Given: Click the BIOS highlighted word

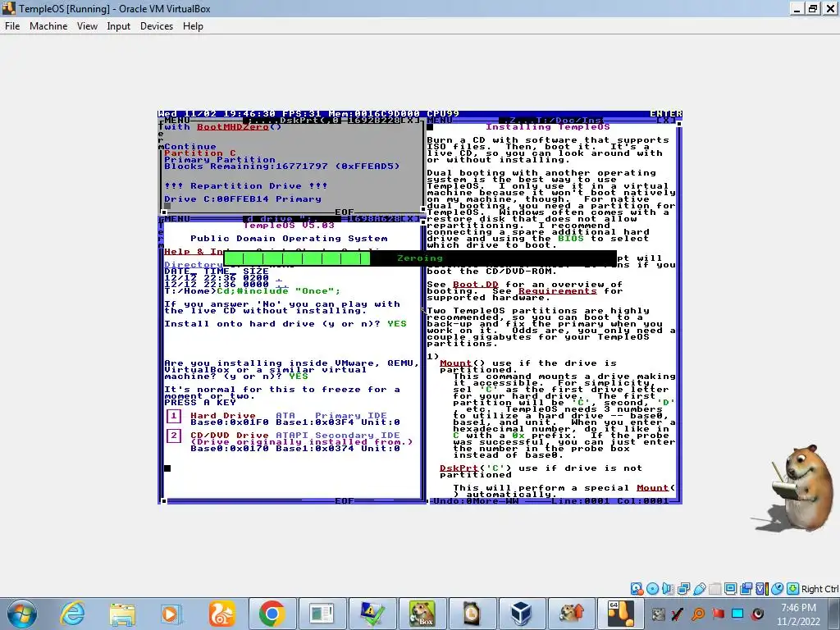Looking at the screenshot, I should pos(571,239).
